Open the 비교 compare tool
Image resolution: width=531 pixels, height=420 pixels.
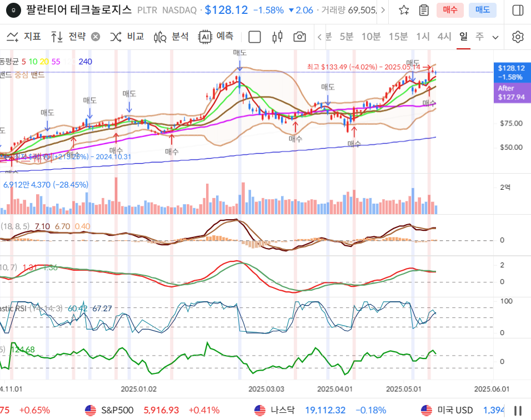pos(127,36)
